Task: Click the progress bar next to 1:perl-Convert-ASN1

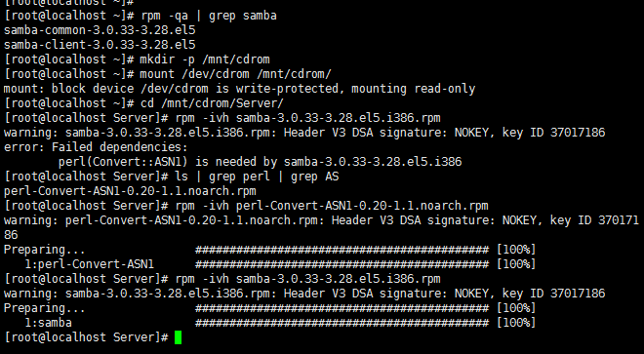Action: pyautogui.click(x=342, y=264)
